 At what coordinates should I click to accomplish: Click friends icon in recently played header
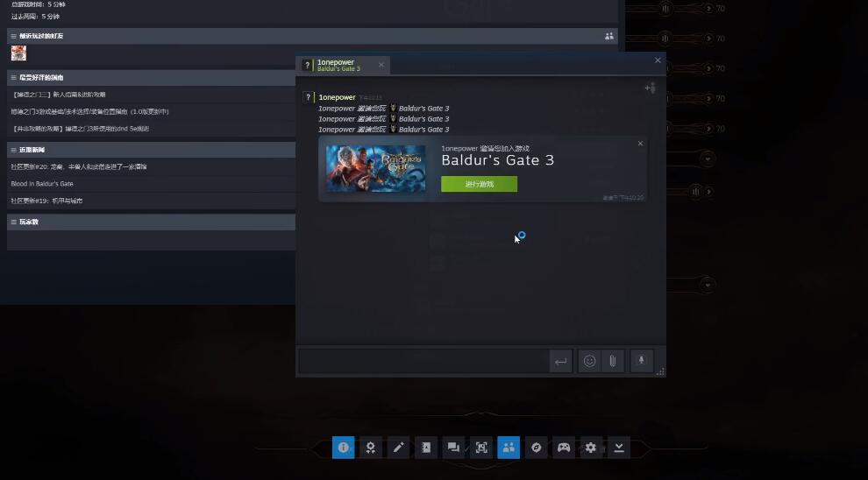[609, 36]
